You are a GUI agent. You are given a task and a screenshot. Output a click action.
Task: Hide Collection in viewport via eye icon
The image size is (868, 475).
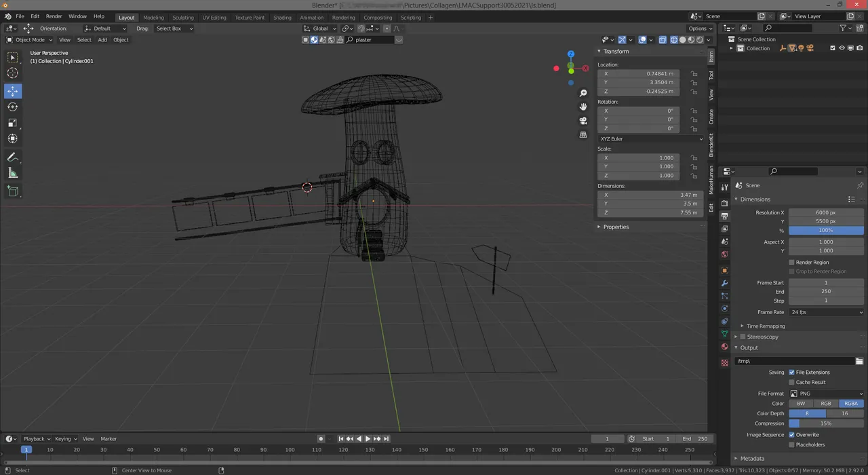(x=842, y=48)
